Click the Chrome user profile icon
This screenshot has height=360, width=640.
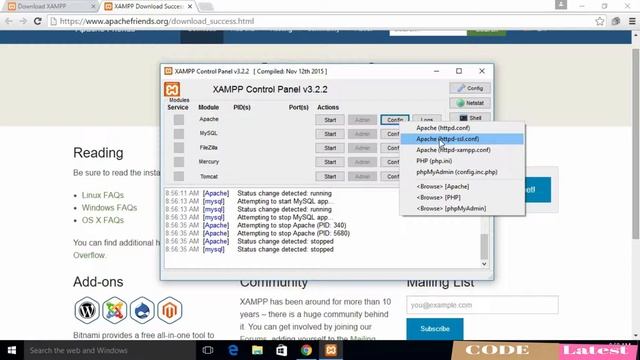pos(561,5)
